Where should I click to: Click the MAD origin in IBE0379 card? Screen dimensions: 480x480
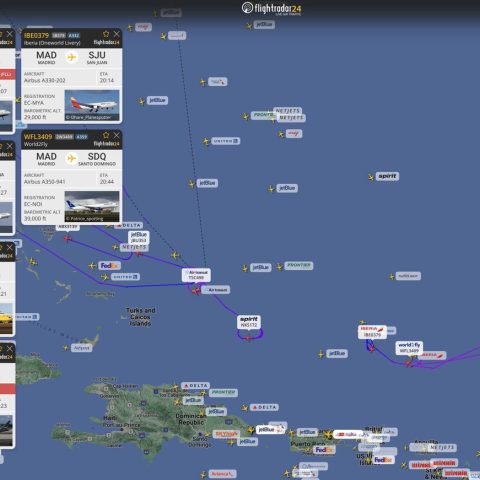coord(46,57)
